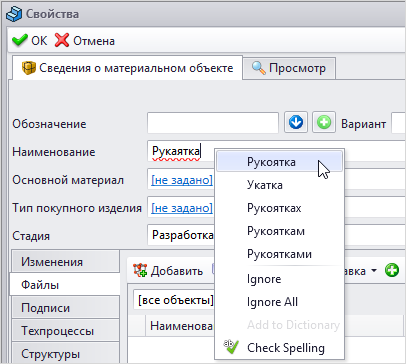Screen dimensions: 406x364
Task: Open the dropdown arrow next to вка
Action: click(x=374, y=270)
